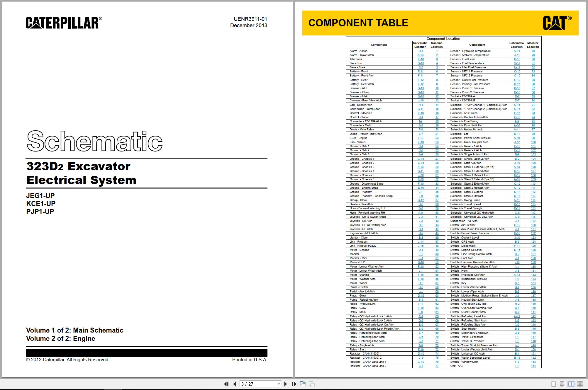The image size is (588, 390).
Task: Open schematic location for Breaker - Main
Action: (x=421, y=96)
